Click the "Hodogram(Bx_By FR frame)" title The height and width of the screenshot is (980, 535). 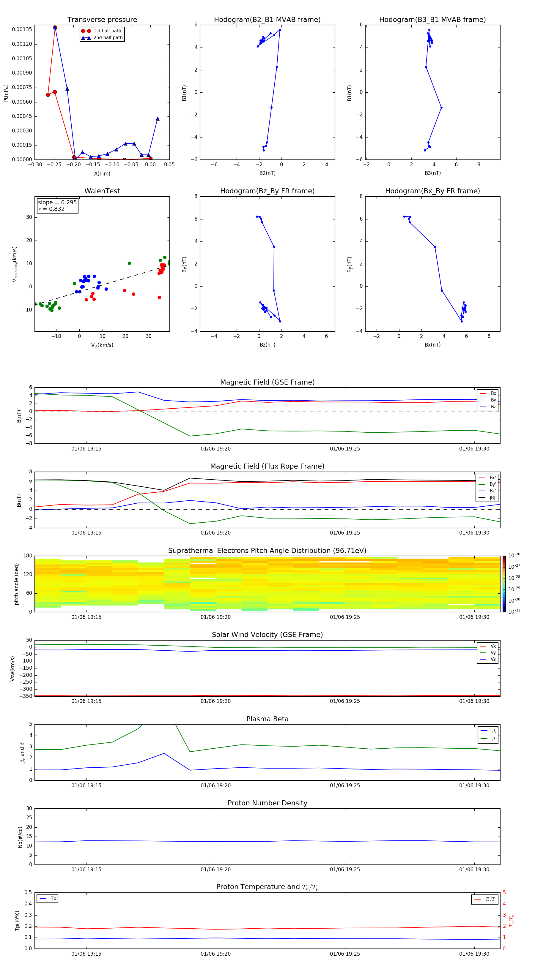(432, 191)
